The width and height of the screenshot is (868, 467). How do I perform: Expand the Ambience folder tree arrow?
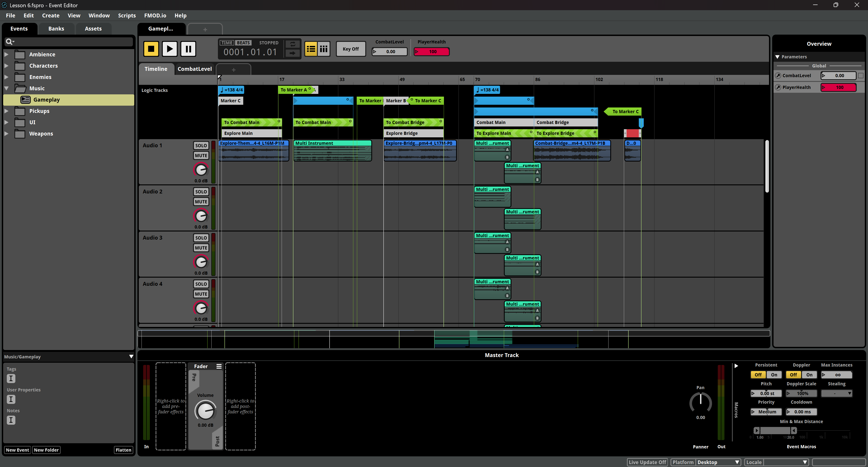tap(6, 54)
